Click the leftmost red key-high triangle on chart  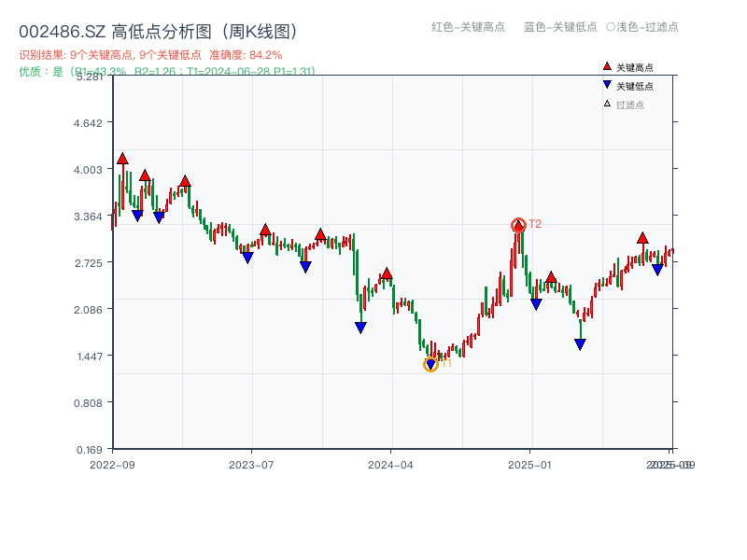(122, 159)
